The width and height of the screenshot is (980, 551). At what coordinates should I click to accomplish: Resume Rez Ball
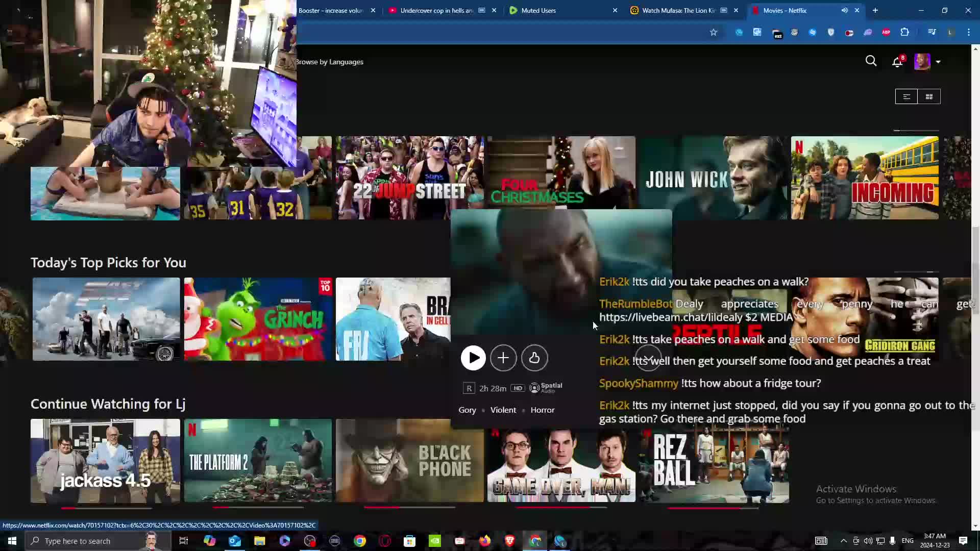714,464
